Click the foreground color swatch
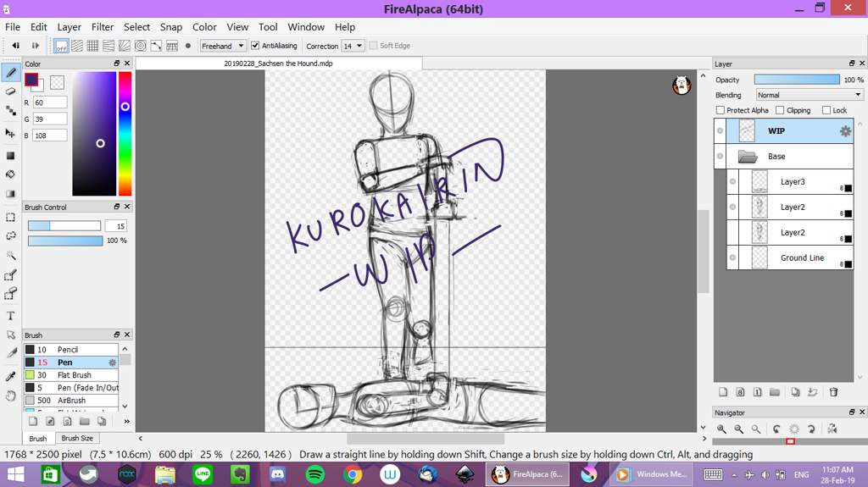868x487 pixels. coord(31,80)
